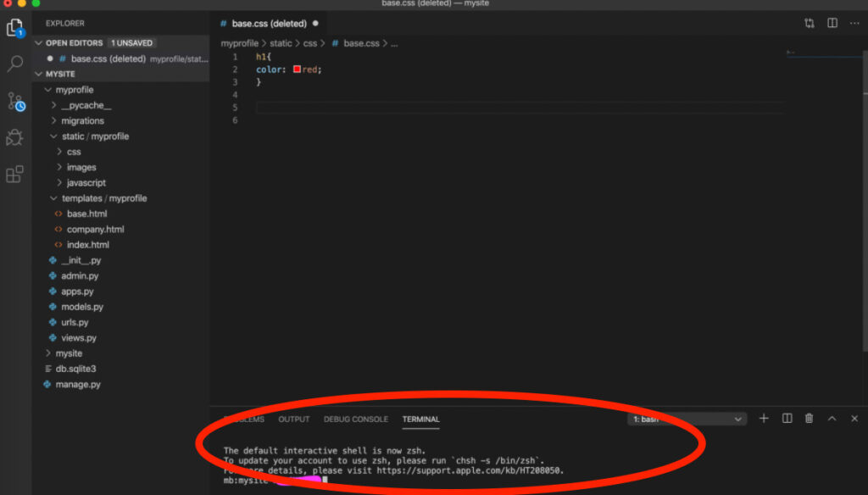This screenshot has height=495, width=868.
Task: Split the editor to the right
Action: tap(832, 24)
